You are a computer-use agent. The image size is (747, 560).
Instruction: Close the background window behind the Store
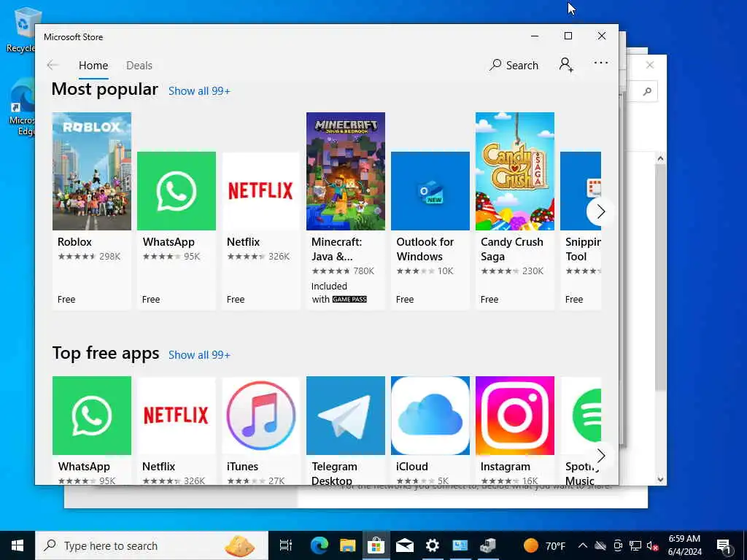(650, 65)
